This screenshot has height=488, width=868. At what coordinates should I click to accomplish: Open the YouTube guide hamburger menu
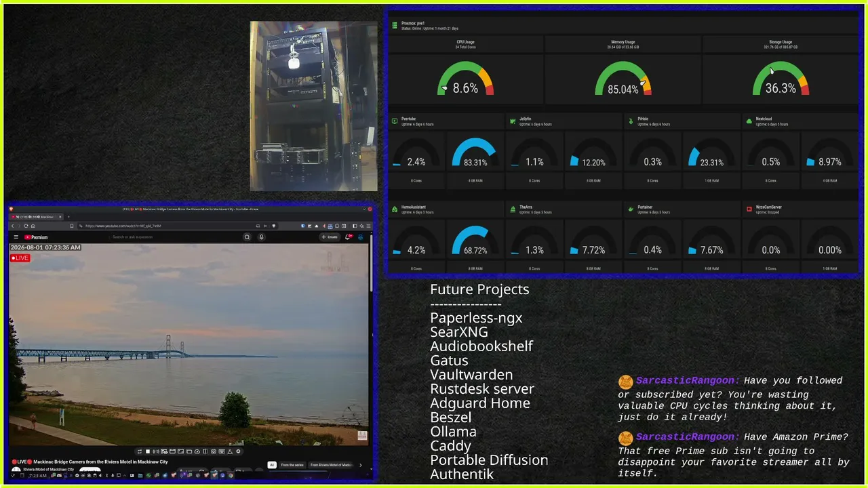coord(16,237)
